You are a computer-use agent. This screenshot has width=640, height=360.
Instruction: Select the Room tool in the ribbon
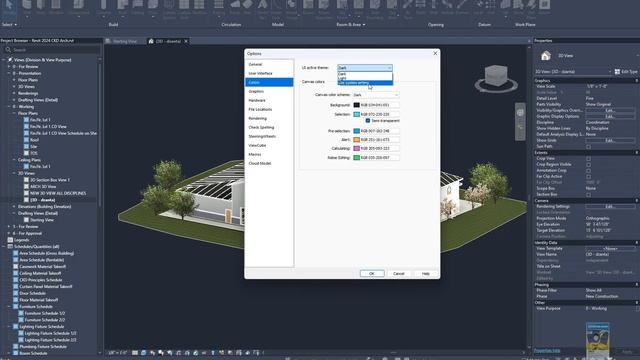click(308, 7)
